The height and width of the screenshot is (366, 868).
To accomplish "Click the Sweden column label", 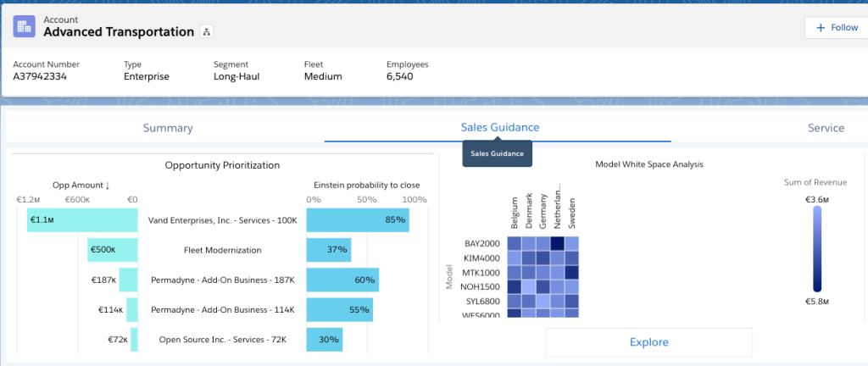I will pyautogui.click(x=572, y=213).
